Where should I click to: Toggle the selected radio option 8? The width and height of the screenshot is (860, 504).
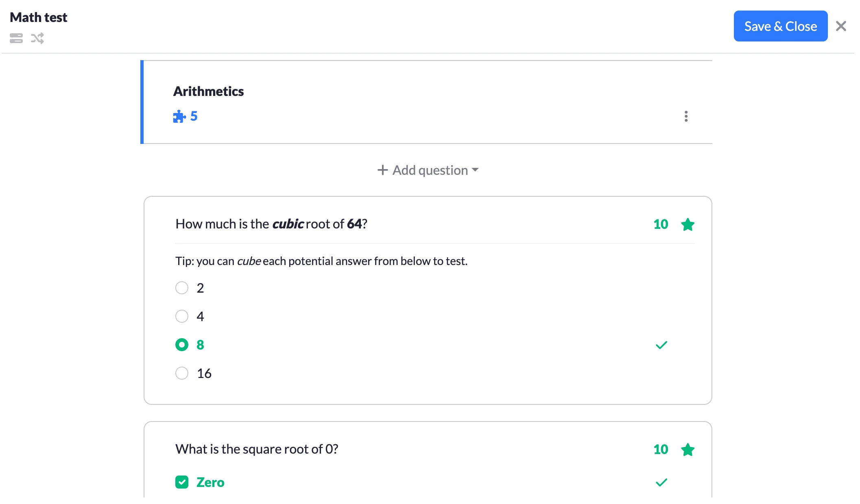coord(182,345)
